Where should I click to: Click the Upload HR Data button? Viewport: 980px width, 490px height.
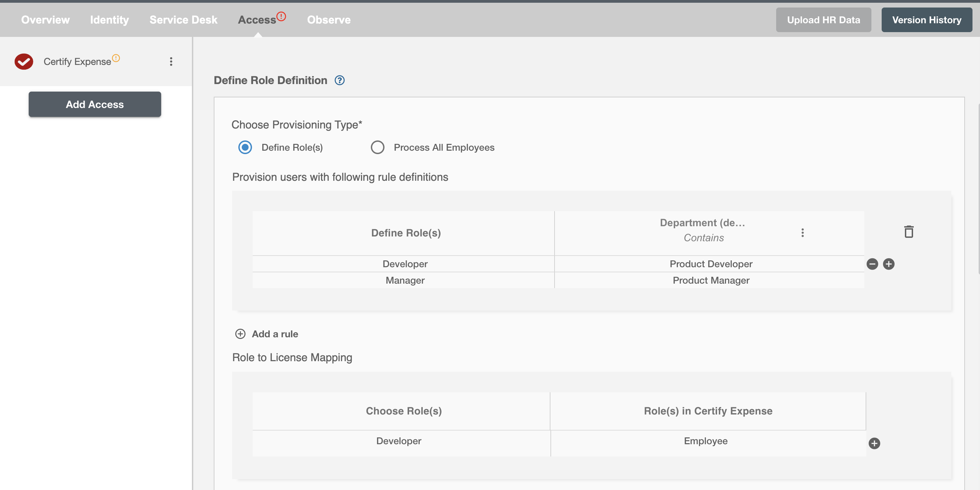click(x=823, y=19)
